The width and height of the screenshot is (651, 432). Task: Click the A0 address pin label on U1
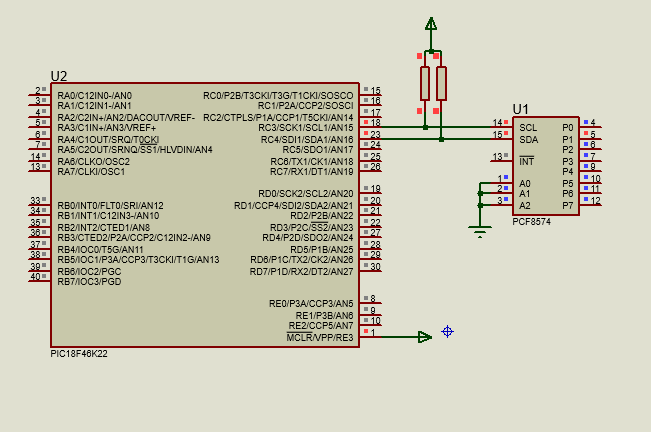[525, 184]
